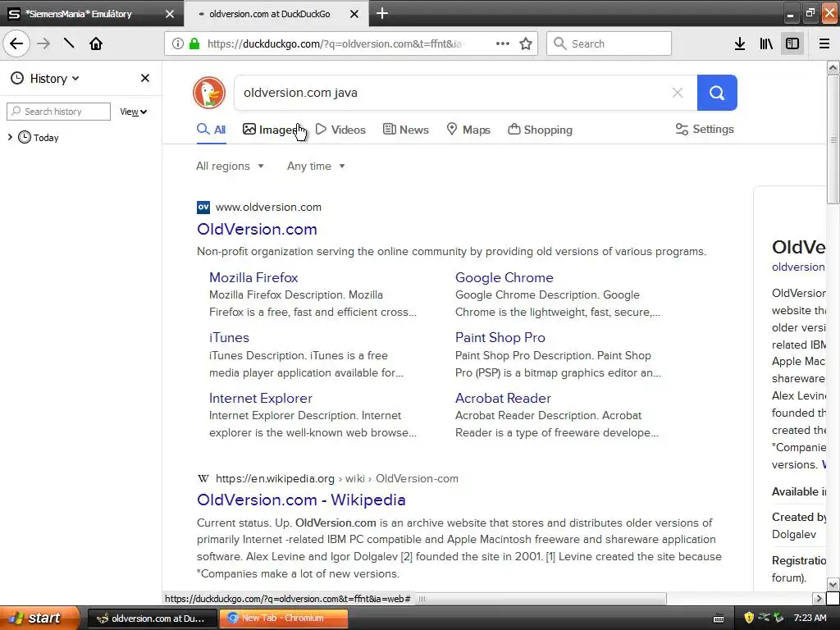Screen dimensions: 840x630
Task: Click the forward navigation arrow
Action: click(x=43, y=43)
